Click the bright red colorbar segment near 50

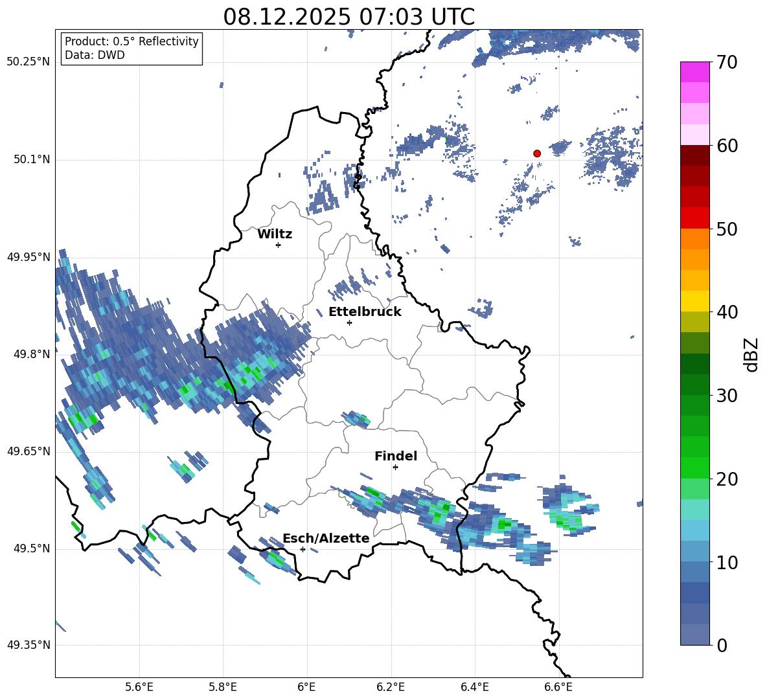pyautogui.click(x=695, y=218)
